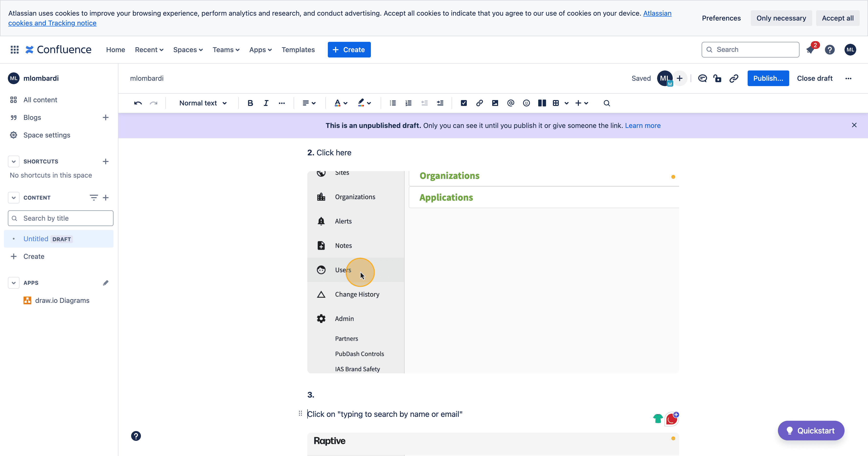The height and width of the screenshot is (456, 868).
Task: Collapse the APPS section
Action: pyautogui.click(x=13, y=283)
